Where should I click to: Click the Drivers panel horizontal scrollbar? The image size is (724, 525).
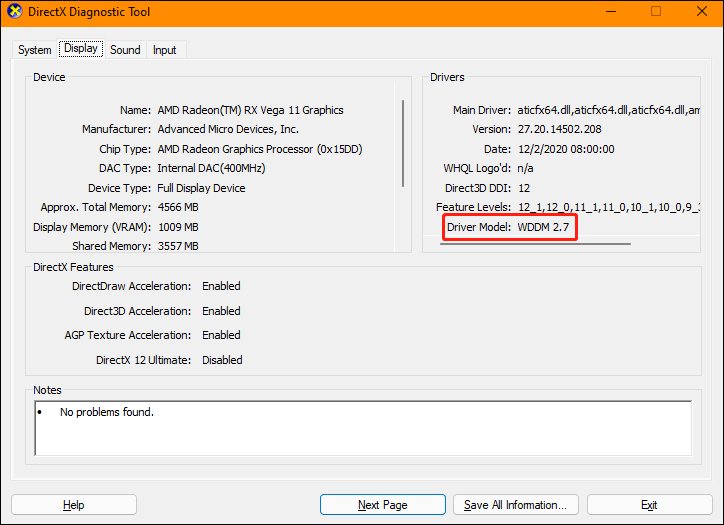tap(536, 244)
